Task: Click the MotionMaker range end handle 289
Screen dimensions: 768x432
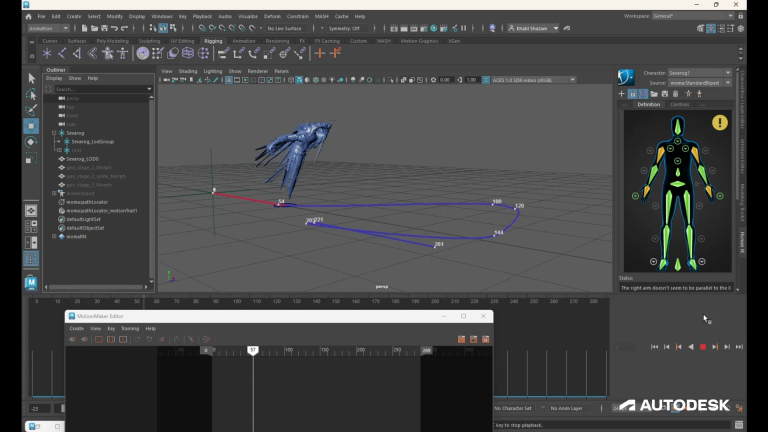Action: pyautogui.click(x=426, y=350)
